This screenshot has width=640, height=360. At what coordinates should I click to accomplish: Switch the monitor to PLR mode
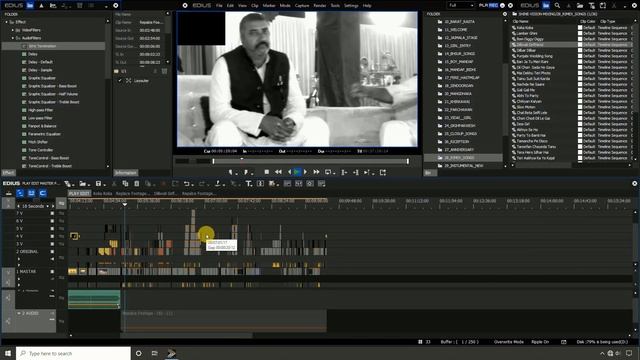coord(483,5)
